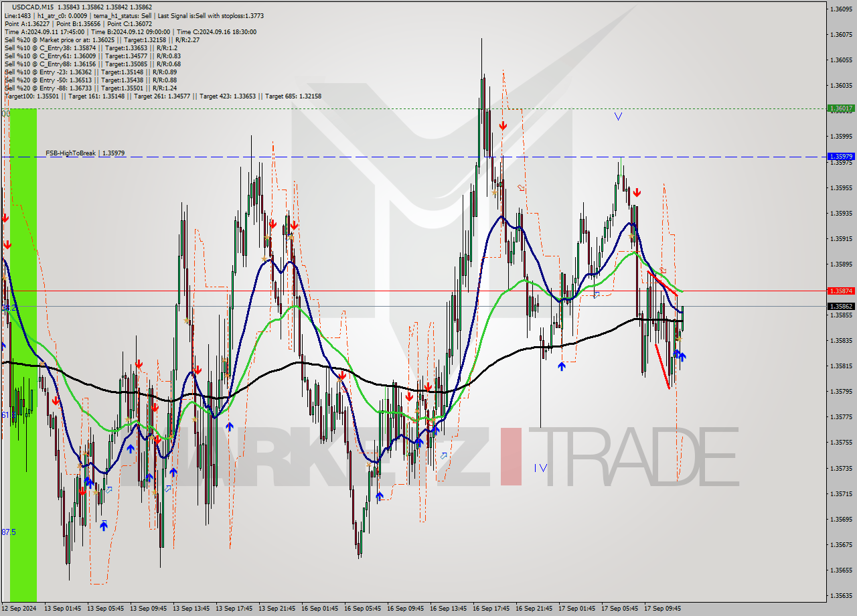This screenshot has width=857, height=616.
Task: Click the 'Sell %10 @ C_Entry88: 1.36156' line
Action: coord(92,64)
